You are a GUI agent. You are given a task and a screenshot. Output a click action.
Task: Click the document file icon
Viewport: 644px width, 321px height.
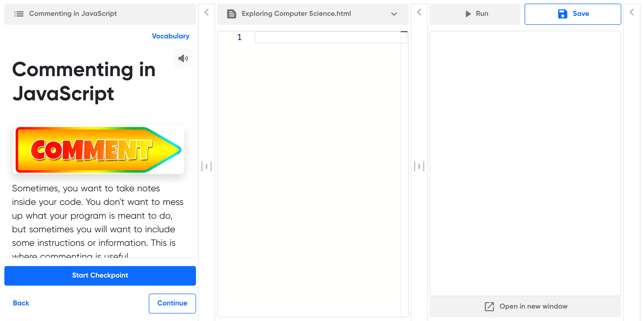(x=232, y=14)
